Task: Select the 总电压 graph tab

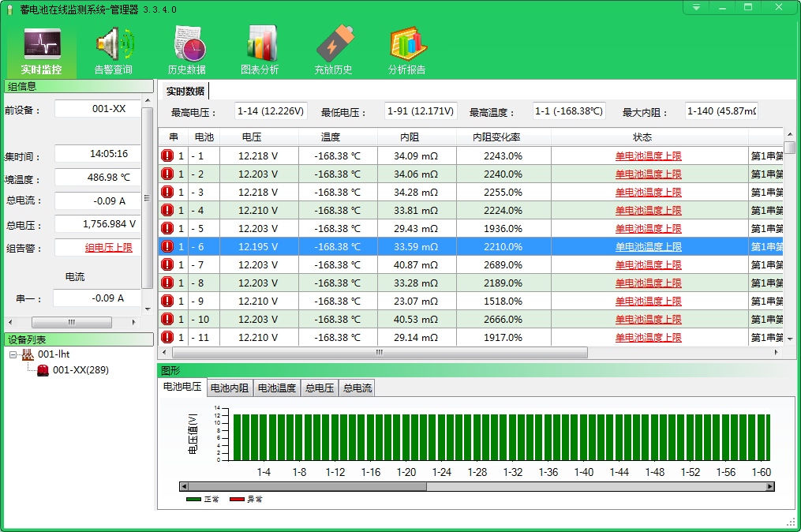Action: point(320,388)
